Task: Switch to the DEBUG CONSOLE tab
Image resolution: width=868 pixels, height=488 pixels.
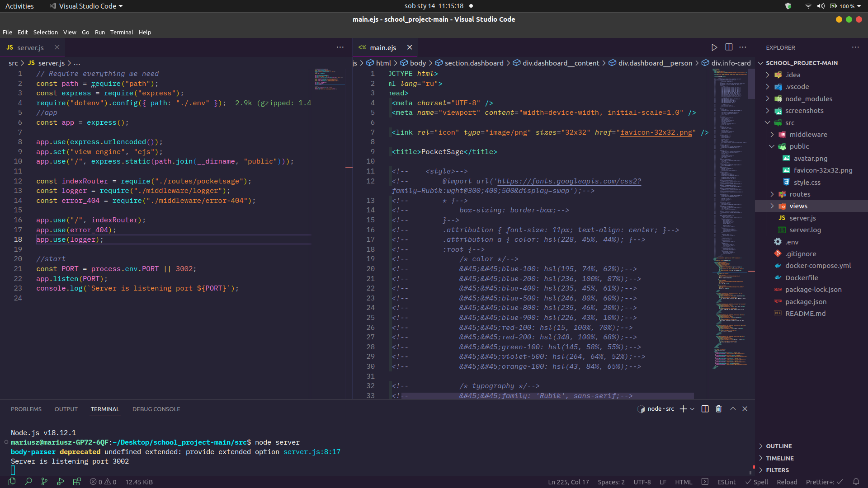Action: tap(156, 409)
